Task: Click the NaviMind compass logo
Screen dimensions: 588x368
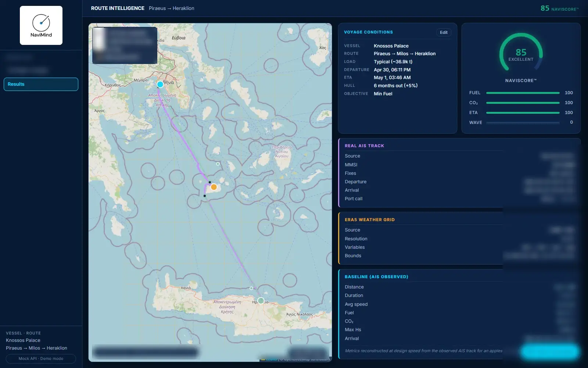Action: [x=41, y=25]
